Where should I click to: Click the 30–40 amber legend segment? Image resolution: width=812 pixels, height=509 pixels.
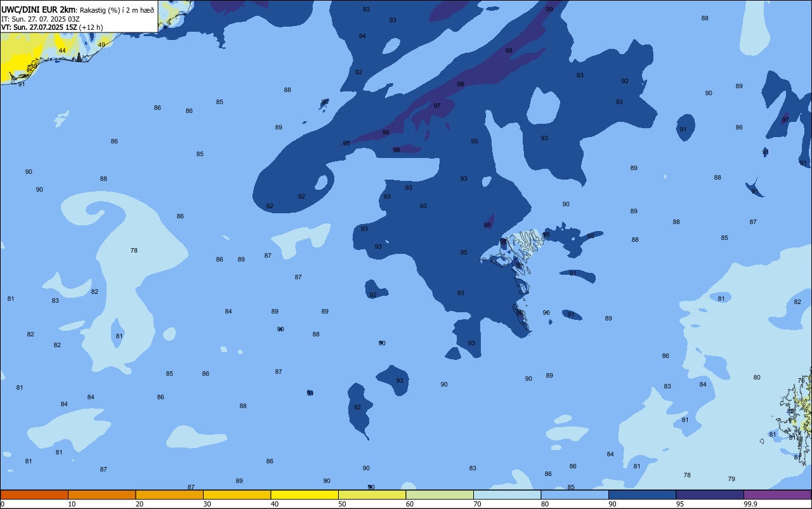click(237, 494)
